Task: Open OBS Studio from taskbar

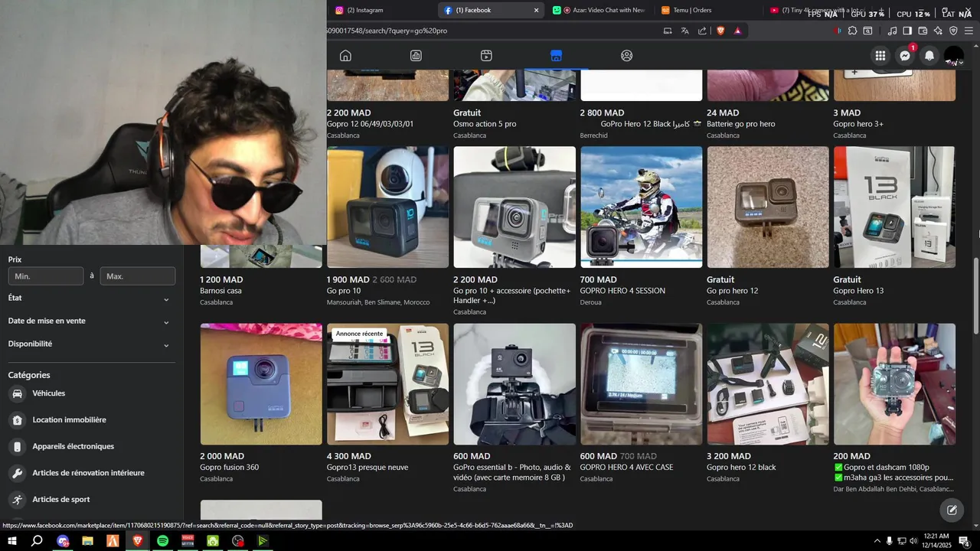Action: click(238, 541)
